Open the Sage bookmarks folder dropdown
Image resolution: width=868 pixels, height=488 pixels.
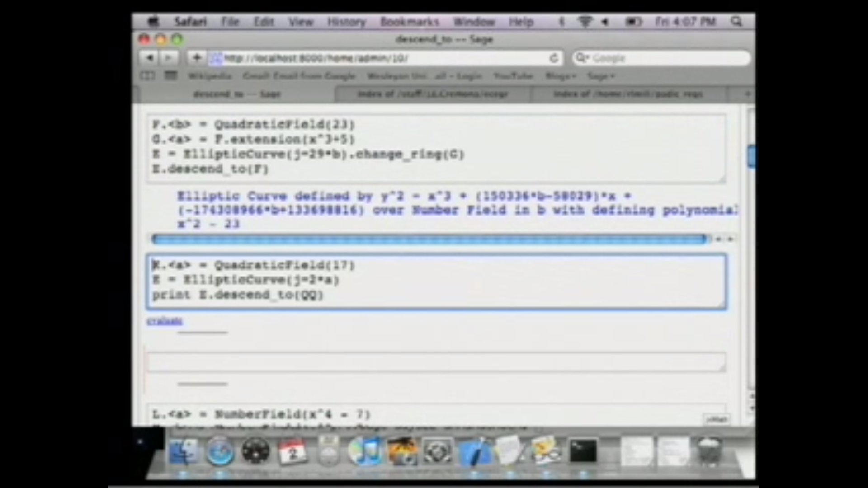pos(600,76)
